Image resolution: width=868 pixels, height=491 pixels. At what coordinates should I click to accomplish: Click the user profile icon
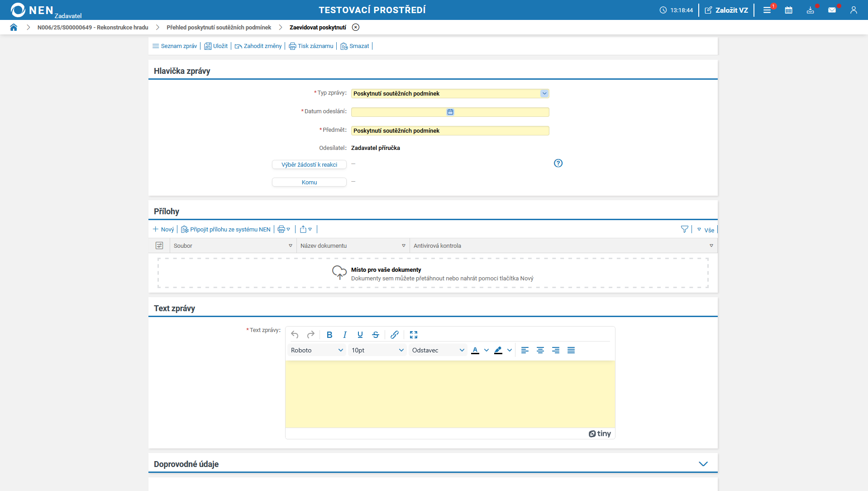pyautogui.click(x=854, y=10)
